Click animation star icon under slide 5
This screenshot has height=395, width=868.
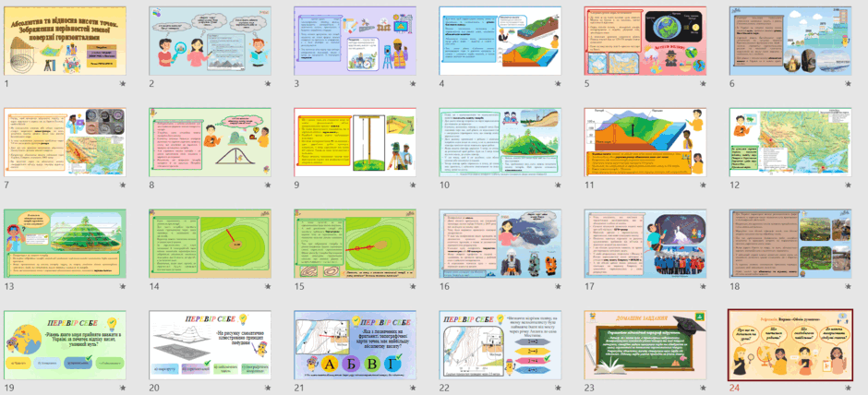(703, 84)
